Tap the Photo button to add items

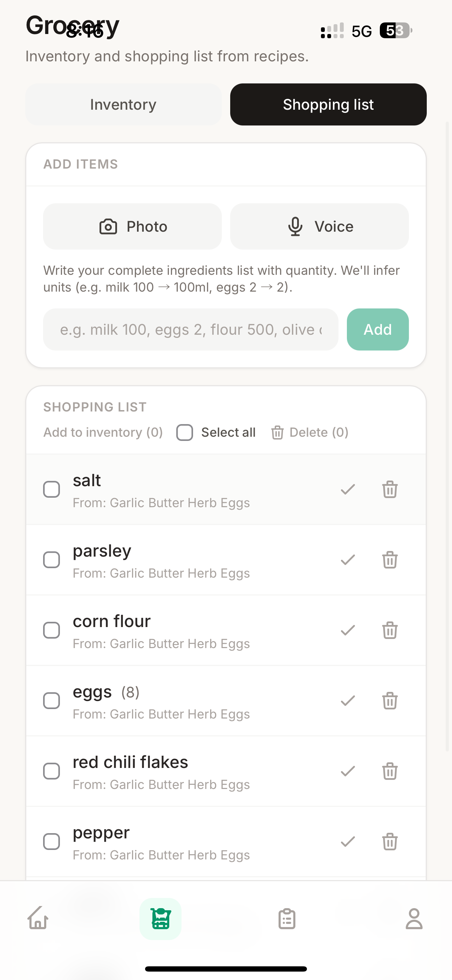tap(132, 226)
